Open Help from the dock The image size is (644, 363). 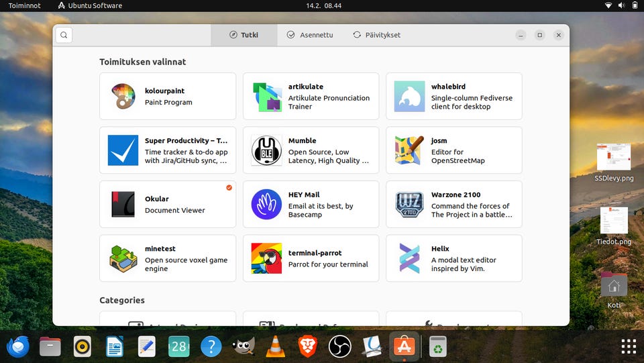pyautogui.click(x=211, y=347)
